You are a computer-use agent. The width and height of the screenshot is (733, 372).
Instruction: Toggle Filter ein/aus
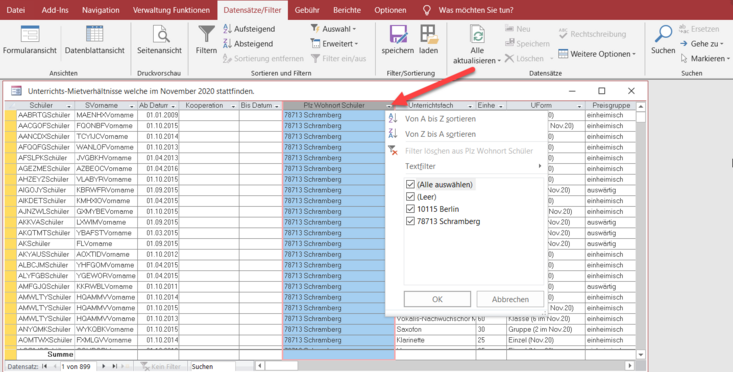coord(338,58)
